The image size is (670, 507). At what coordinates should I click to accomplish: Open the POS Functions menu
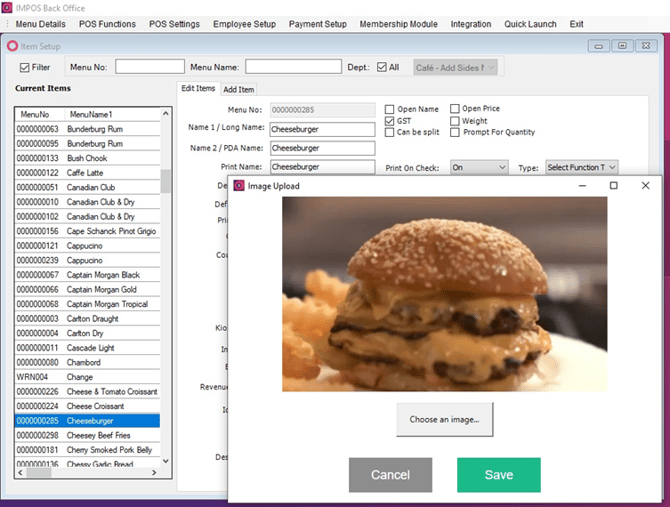(x=107, y=24)
